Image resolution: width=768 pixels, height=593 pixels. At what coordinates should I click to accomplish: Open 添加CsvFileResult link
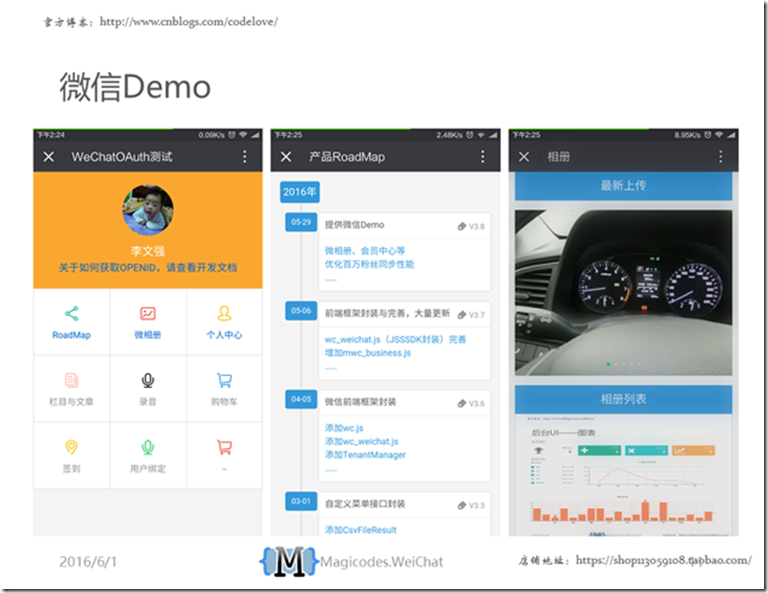click(360, 530)
